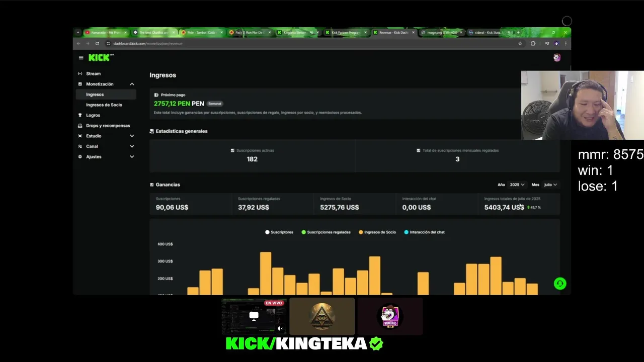Click the green support chat bubble icon
The width and height of the screenshot is (644, 362).
point(560,284)
